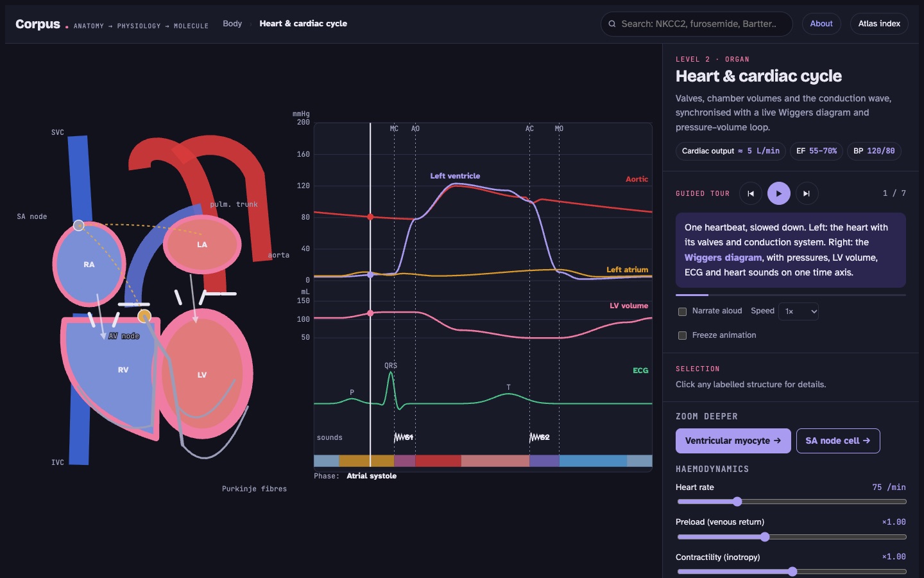Adjust the Preload venous return slider
The width and height of the screenshot is (924, 578).
click(x=792, y=537)
